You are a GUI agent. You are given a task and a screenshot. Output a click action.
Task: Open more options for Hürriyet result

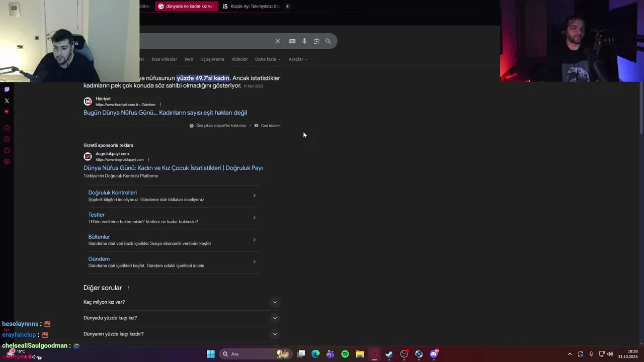pos(160,105)
